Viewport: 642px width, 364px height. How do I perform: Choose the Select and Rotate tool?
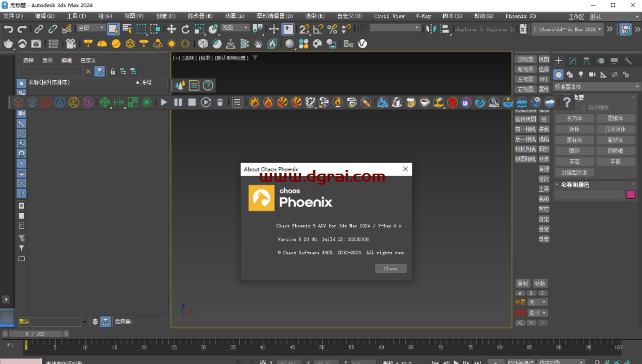click(x=185, y=29)
